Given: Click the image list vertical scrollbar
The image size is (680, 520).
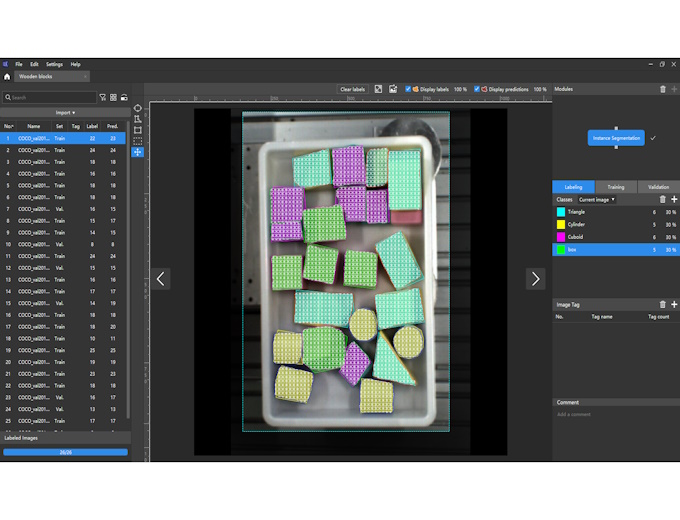Looking at the screenshot, I should pos(128,269).
